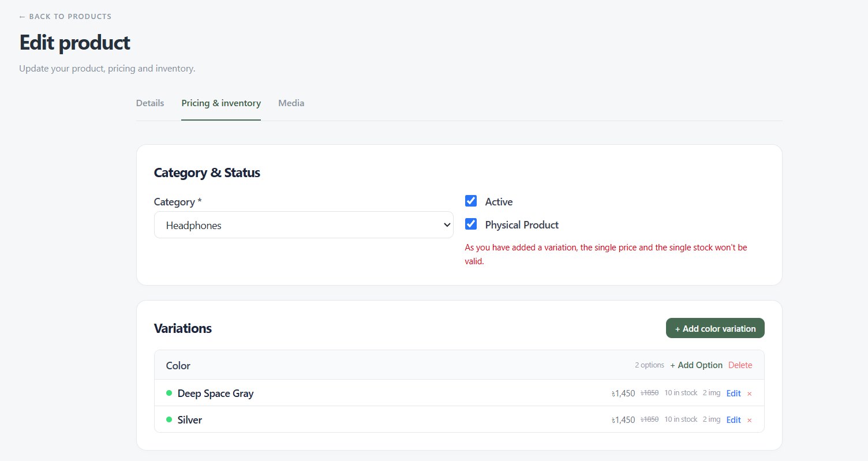Click the Physical Product label text

[x=522, y=225]
